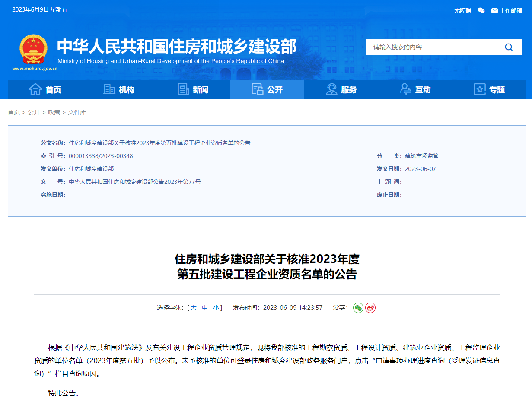The image size is (532, 401).
Task: Open the WeChat icon in top bar
Action: coord(481,10)
